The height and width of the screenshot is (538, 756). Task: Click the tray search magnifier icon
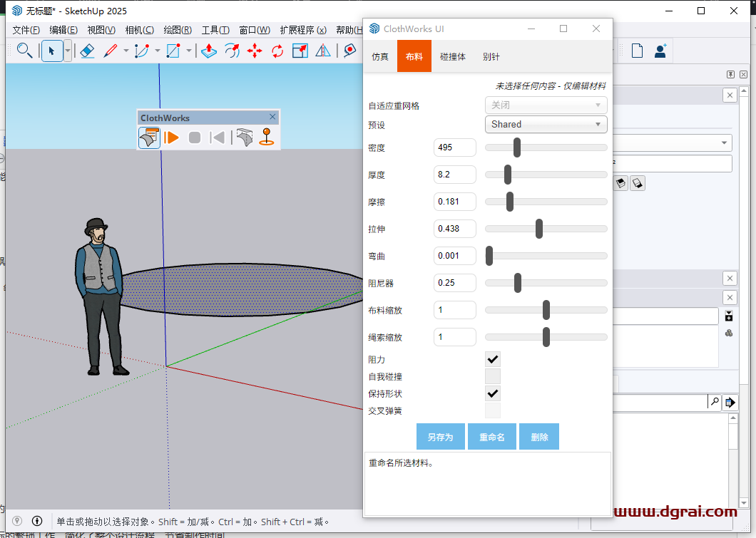click(715, 401)
